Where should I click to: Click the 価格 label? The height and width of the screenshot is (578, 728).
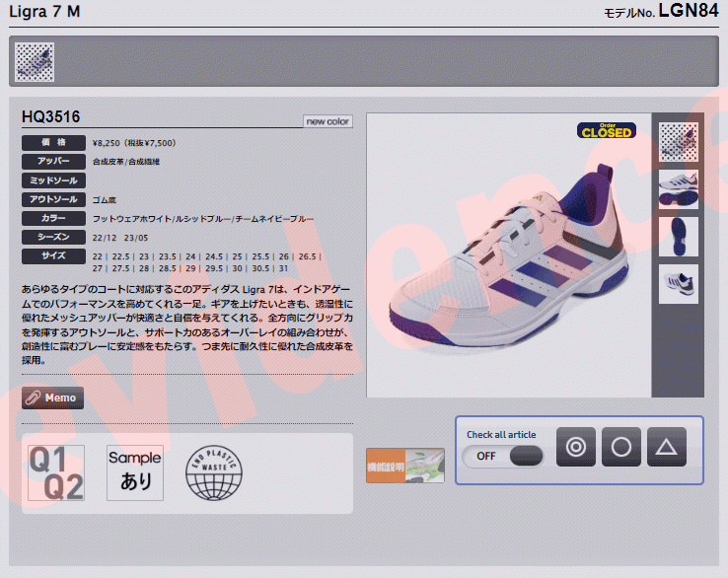coord(53,142)
